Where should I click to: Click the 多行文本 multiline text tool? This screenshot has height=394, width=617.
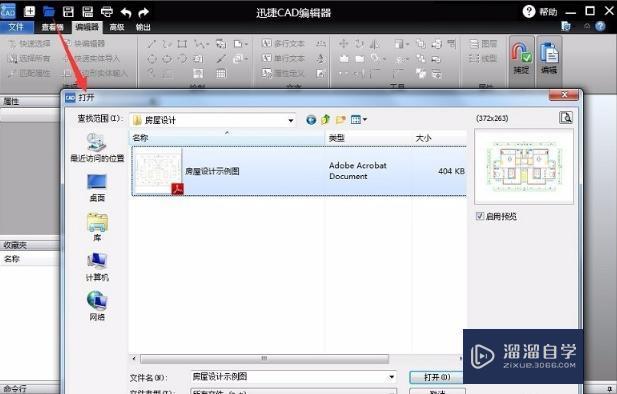coord(283,43)
